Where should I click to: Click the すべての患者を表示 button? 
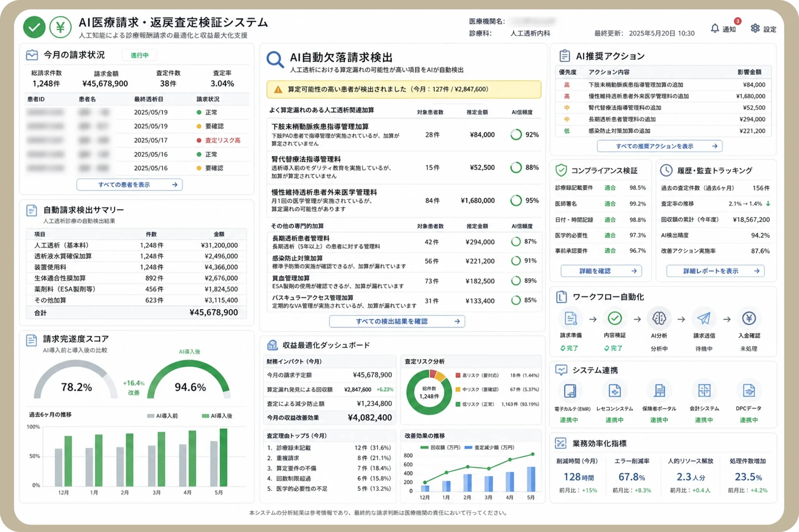130,185
